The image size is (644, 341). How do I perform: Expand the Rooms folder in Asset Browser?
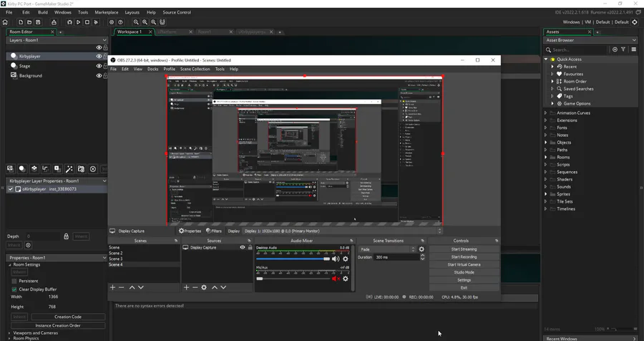pyautogui.click(x=546, y=157)
